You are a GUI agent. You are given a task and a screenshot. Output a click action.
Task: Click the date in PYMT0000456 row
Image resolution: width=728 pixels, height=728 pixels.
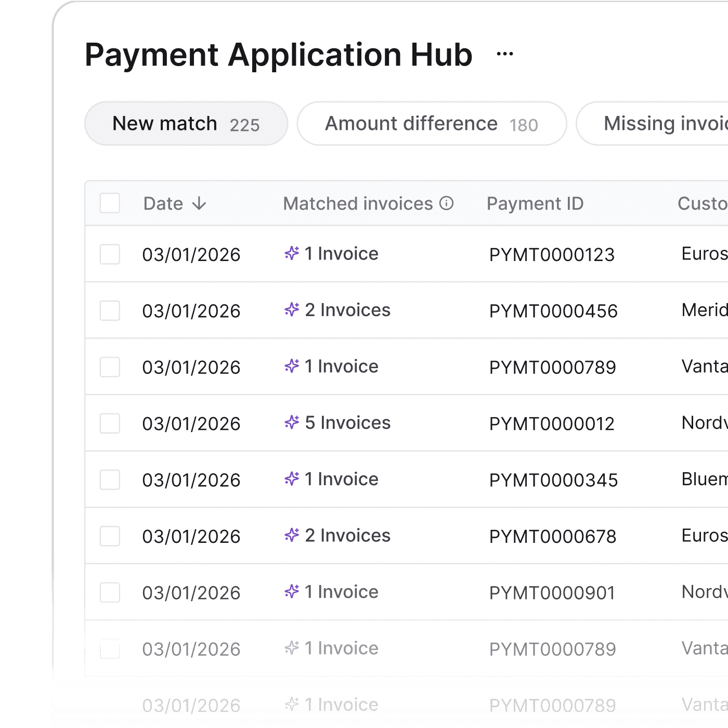pyautogui.click(x=191, y=311)
